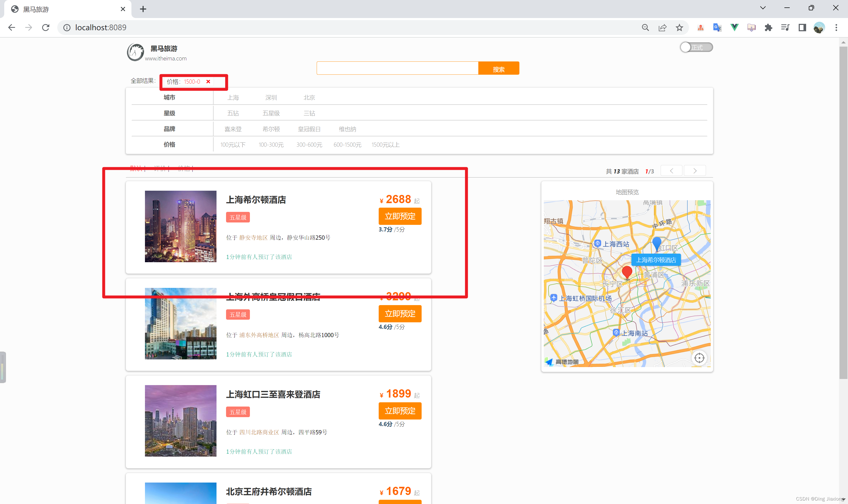Close the 黑马旅游 browser tab
This screenshot has width=848, height=504.
tap(123, 9)
